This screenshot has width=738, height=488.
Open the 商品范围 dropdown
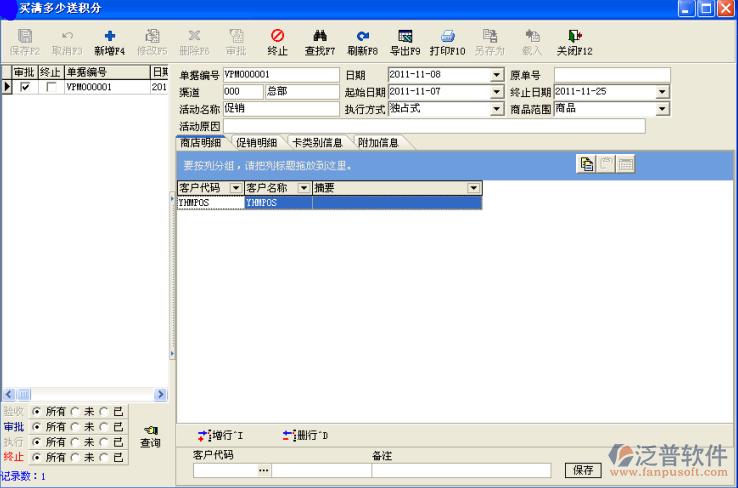pos(663,109)
